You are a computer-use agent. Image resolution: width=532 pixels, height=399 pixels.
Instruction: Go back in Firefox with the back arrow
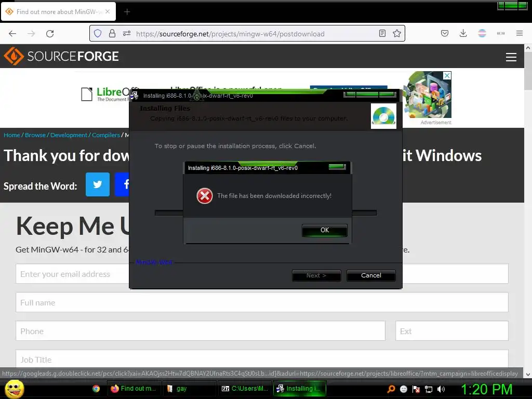coord(12,34)
